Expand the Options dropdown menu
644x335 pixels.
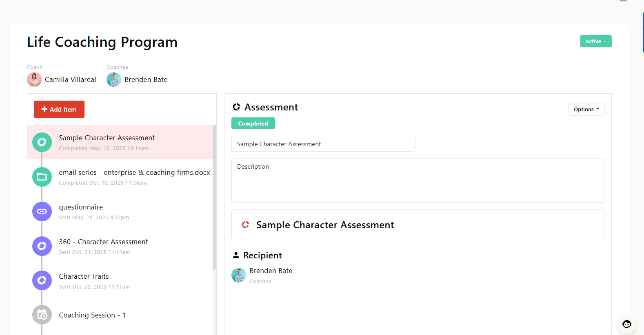[x=586, y=109]
